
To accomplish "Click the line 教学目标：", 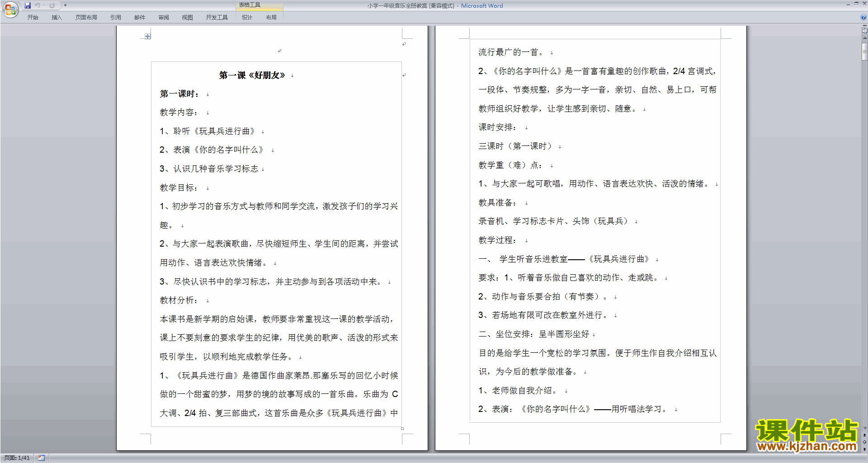I will pos(179,188).
